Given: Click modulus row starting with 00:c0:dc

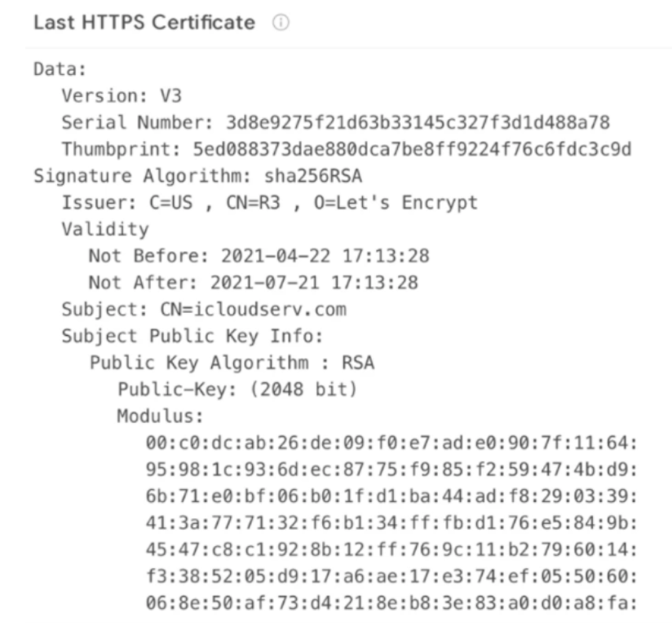Looking at the screenshot, I should click(x=391, y=443).
